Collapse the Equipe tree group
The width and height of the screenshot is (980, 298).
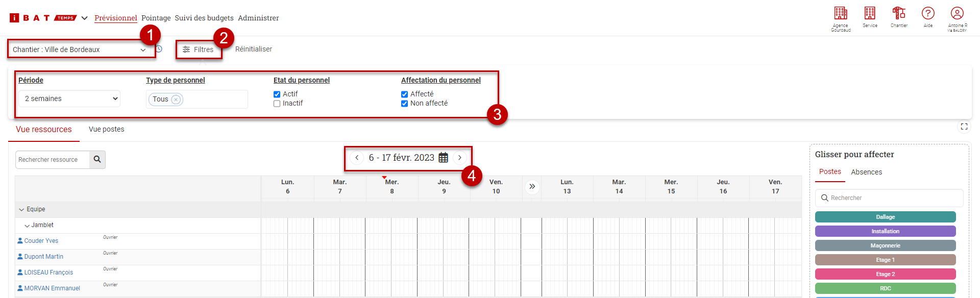tap(21, 210)
